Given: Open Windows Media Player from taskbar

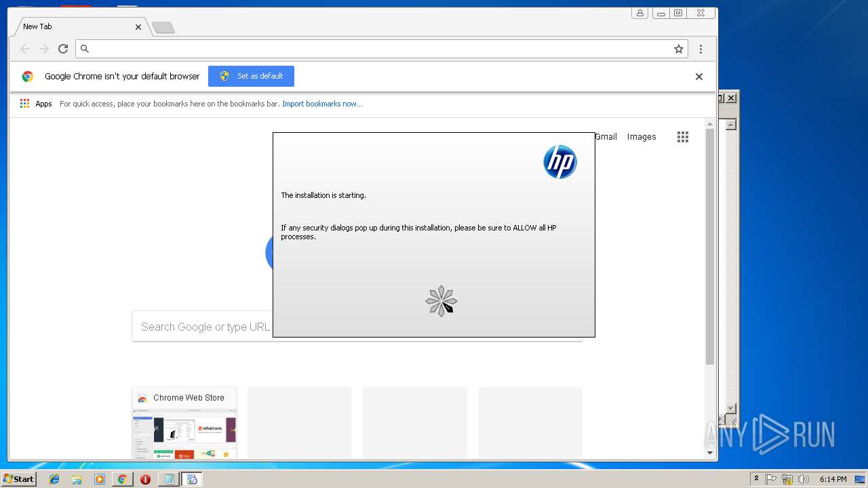Looking at the screenshot, I should (x=100, y=479).
